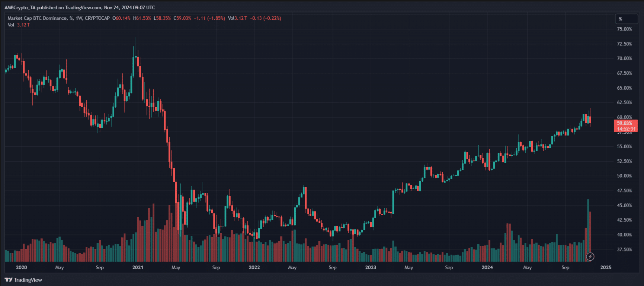Open the % price scale unit box
Image resolution: width=644 pixels, height=286 pixels.
pyautogui.click(x=627, y=19)
